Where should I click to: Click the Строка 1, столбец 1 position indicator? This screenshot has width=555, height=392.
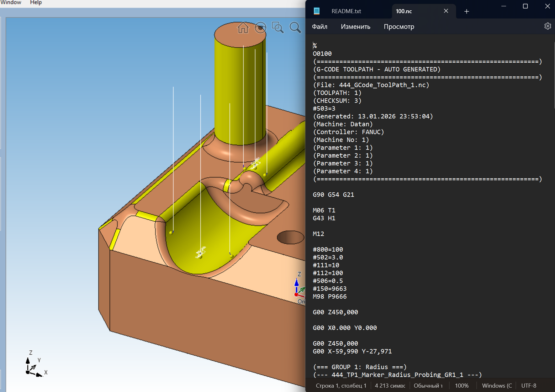pos(341,385)
